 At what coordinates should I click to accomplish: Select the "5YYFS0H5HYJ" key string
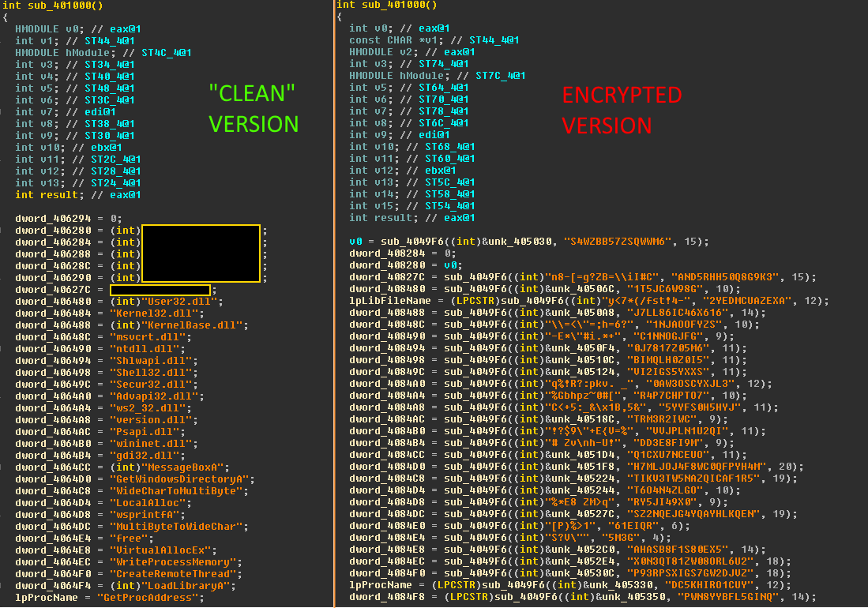click(702, 407)
